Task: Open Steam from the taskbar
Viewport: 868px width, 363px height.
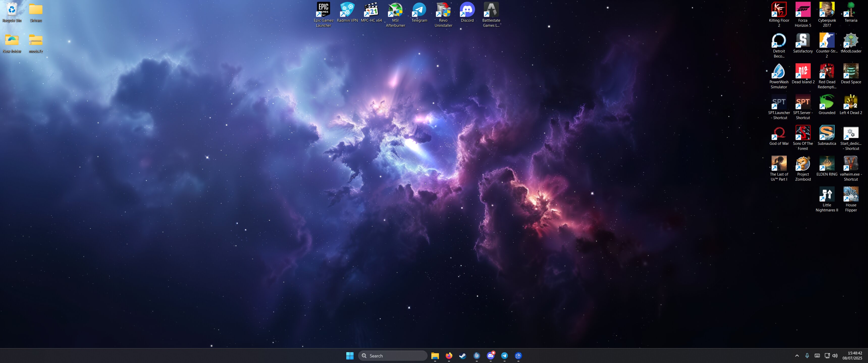Action: click(x=463, y=356)
